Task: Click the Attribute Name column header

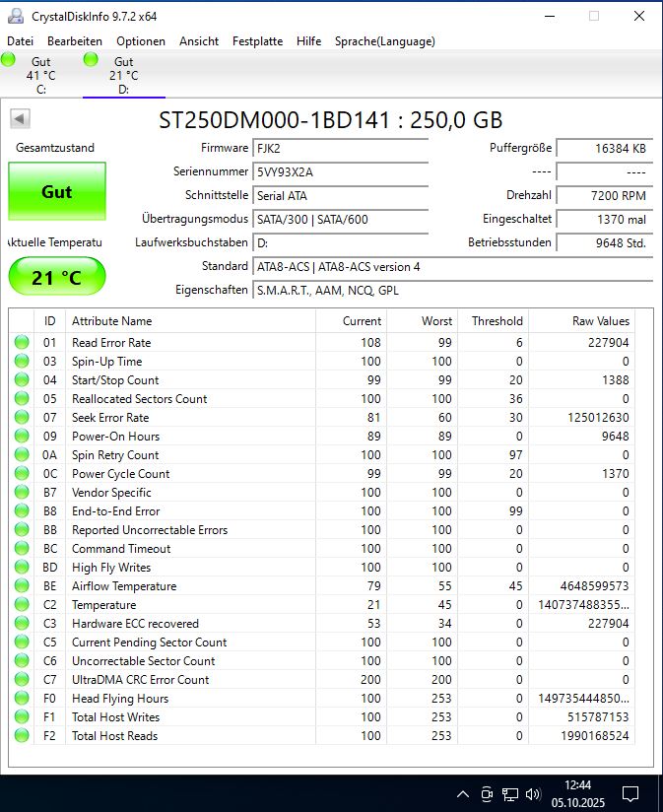Action: pyautogui.click(x=190, y=321)
